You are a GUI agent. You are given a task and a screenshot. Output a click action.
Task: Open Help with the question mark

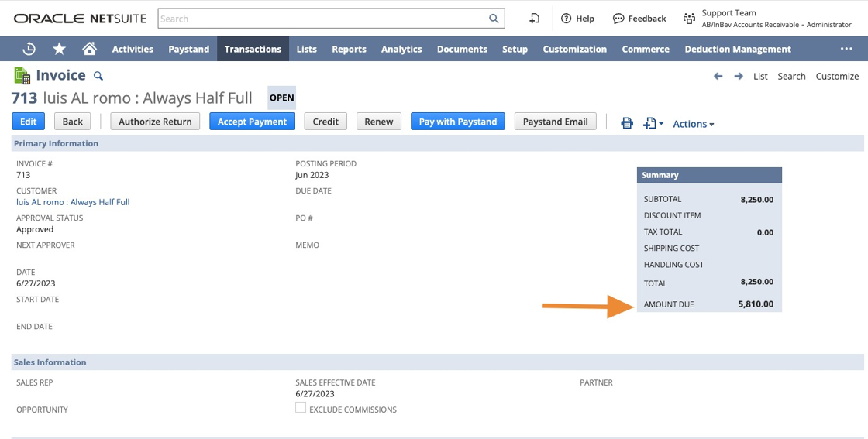click(577, 19)
